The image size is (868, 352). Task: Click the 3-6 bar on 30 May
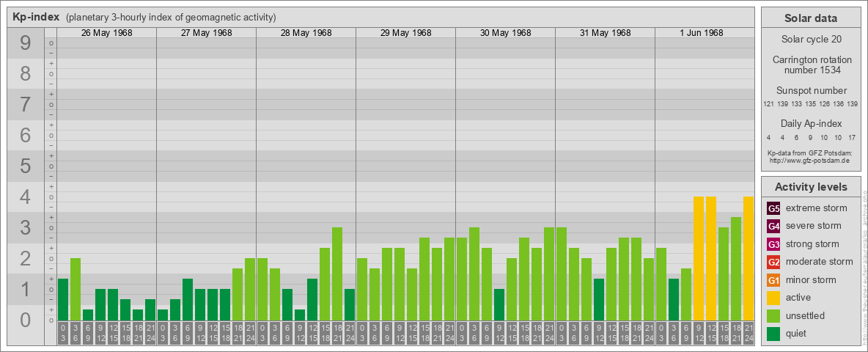(474, 274)
